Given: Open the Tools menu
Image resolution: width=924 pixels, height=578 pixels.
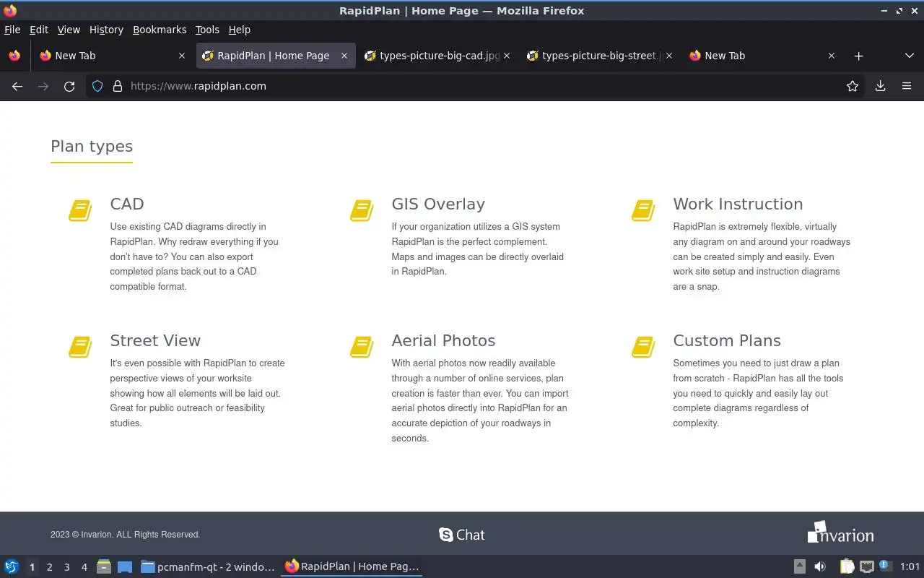Looking at the screenshot, I should (x=207, y=30).
